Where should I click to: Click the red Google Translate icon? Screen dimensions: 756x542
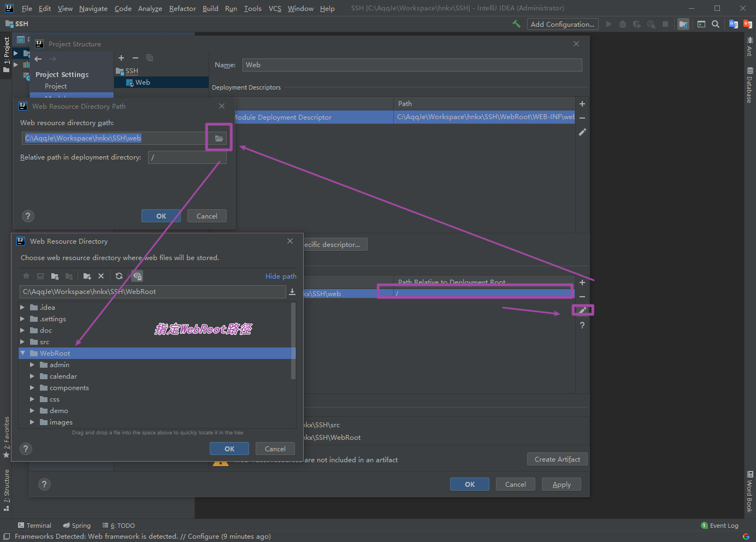pyautogui.click(x=748, y=24)
